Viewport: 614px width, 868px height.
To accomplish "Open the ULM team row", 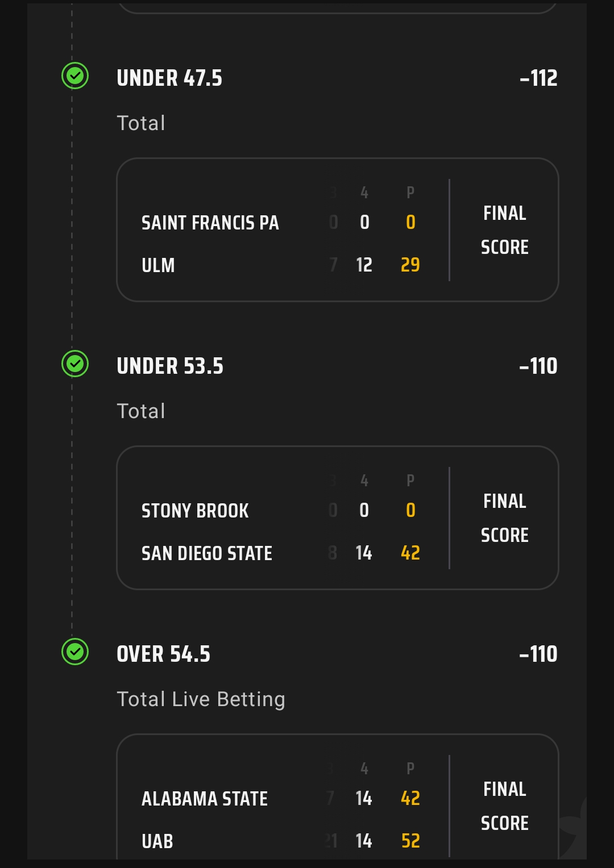I will 158,265.
